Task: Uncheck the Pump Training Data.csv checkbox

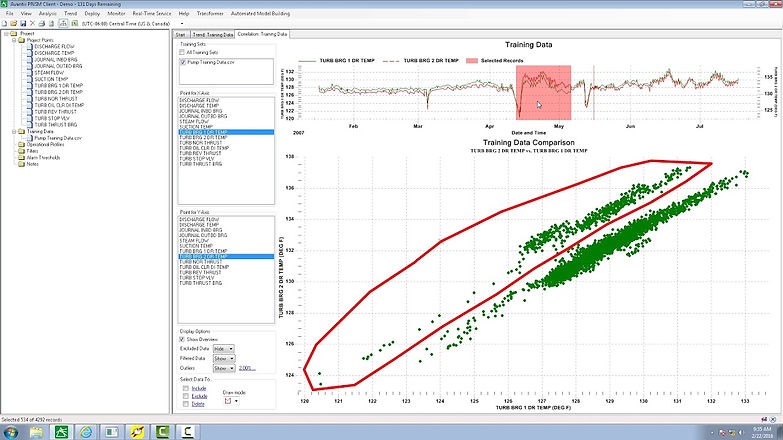Action: pyautogui.click(x=183, y=62)
